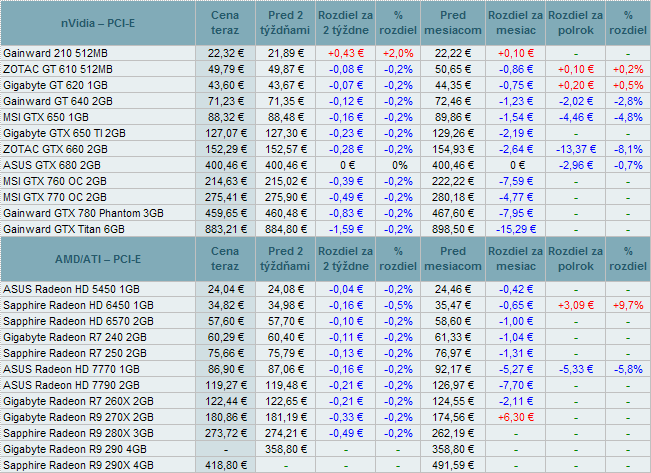Click the '-4,46 €' half-year difference
651x473 pixels.
576,117
